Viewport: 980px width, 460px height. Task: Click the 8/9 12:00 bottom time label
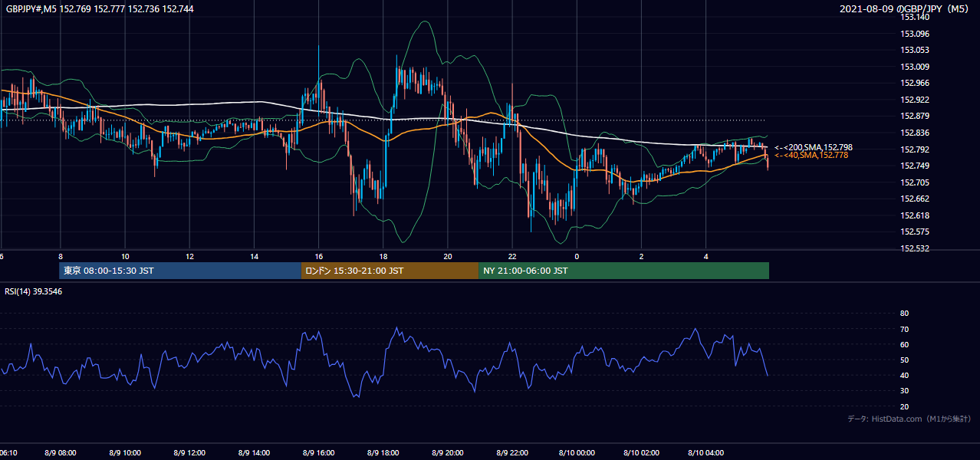189,453
